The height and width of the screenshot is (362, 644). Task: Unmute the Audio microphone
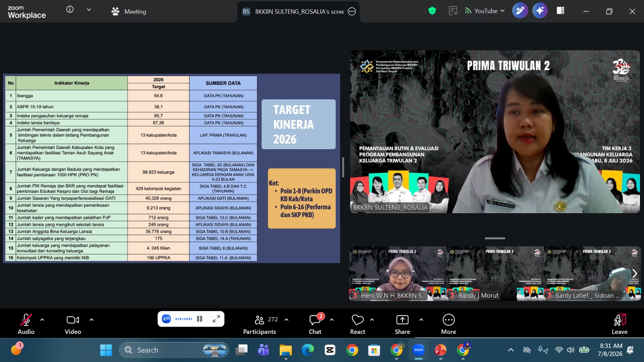click(x=26, y=324)
